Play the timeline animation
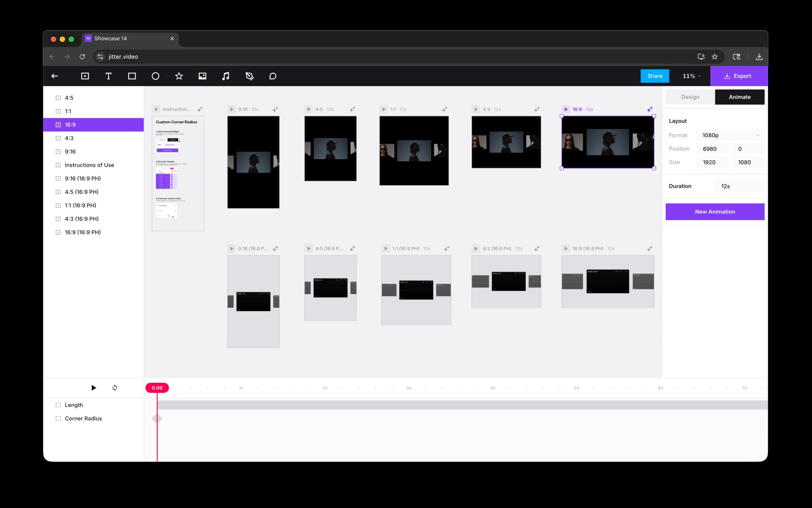Viewport: 812px width, 508px height. tap(94, 388)
